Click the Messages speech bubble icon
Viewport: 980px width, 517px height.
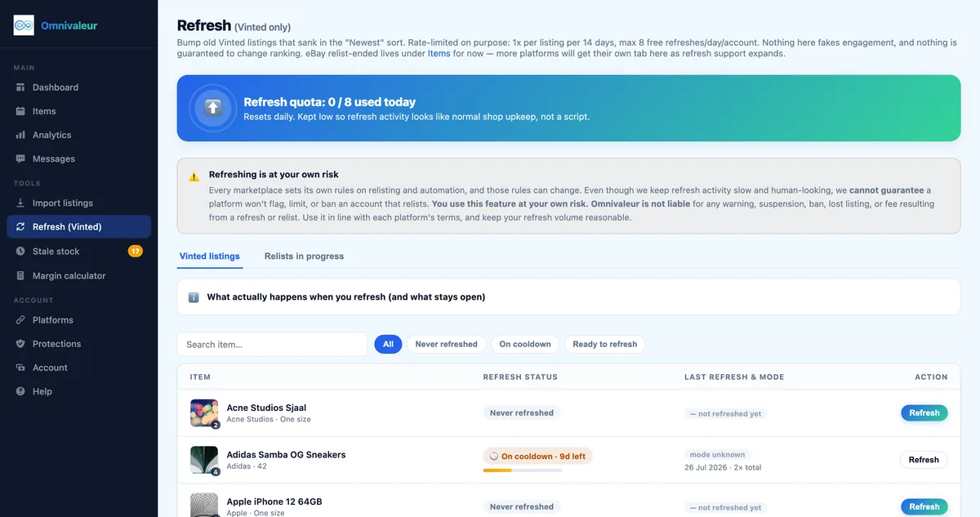point(20,158)
